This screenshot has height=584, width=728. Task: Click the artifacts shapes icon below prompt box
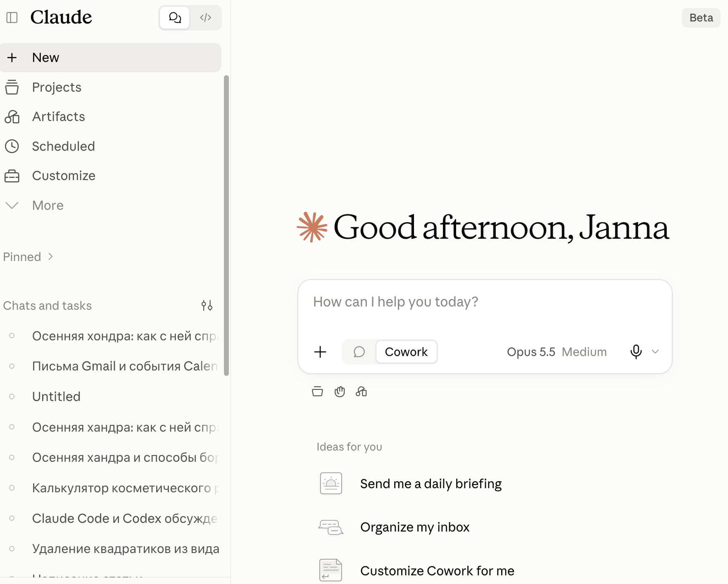click(362, 392)
